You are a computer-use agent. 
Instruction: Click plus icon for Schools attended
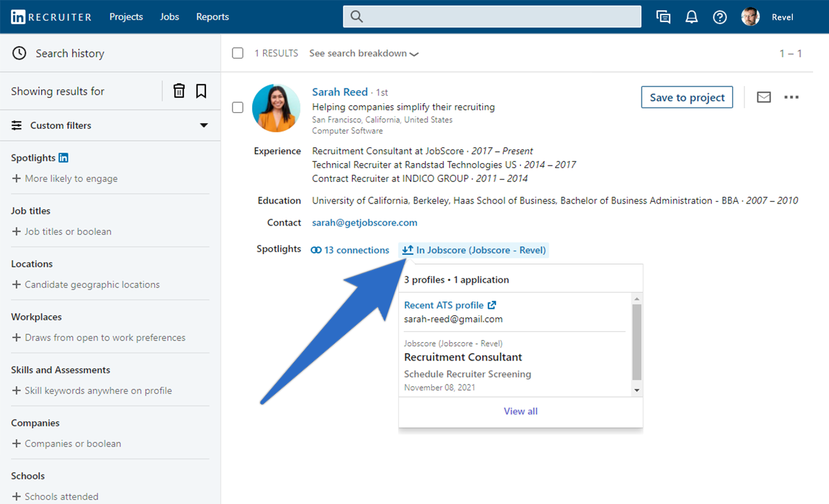click(x=16, y=496)
